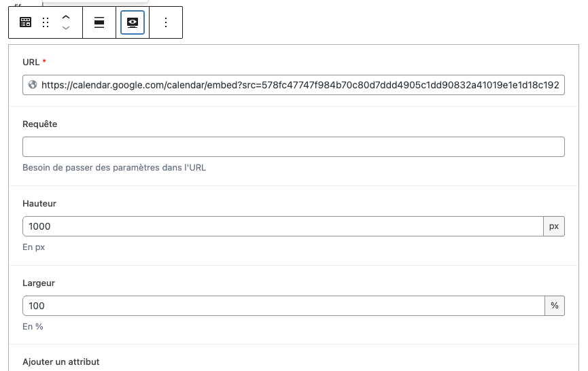Screen dimensions: 588x371
Task: Focus the Google Calendar URL input
Action: click(x=293, y=85)
